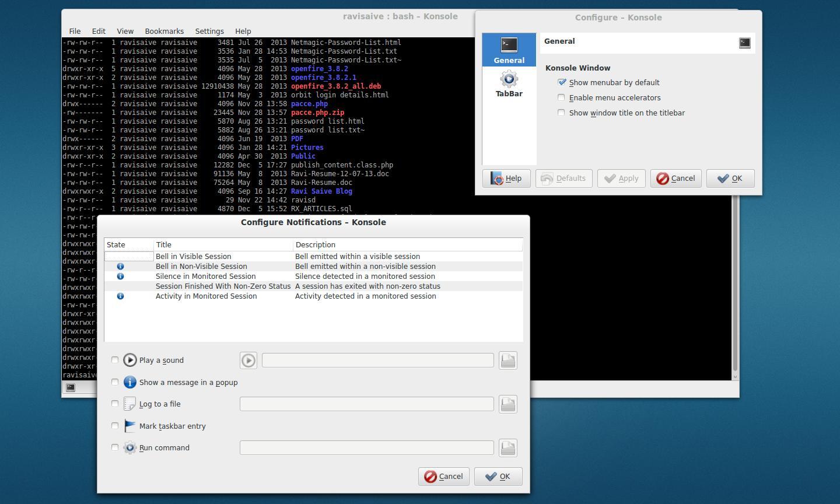This screenshot has height=504, width=840.
Task: Click the Defaults button
Action: [563, 178]
